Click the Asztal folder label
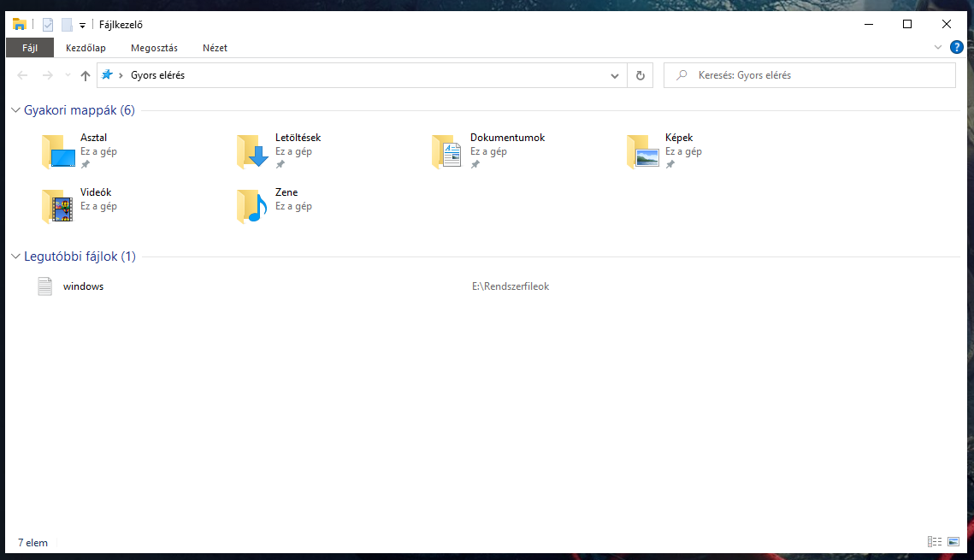Viewport: 974px width, 560px height. click(x=93, y=138)
